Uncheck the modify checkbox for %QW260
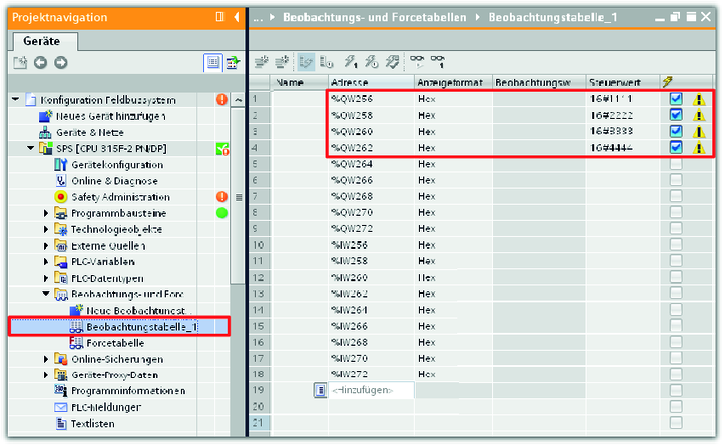The width and height of the screenshot is (725, 445). click(x=677, y=131)
